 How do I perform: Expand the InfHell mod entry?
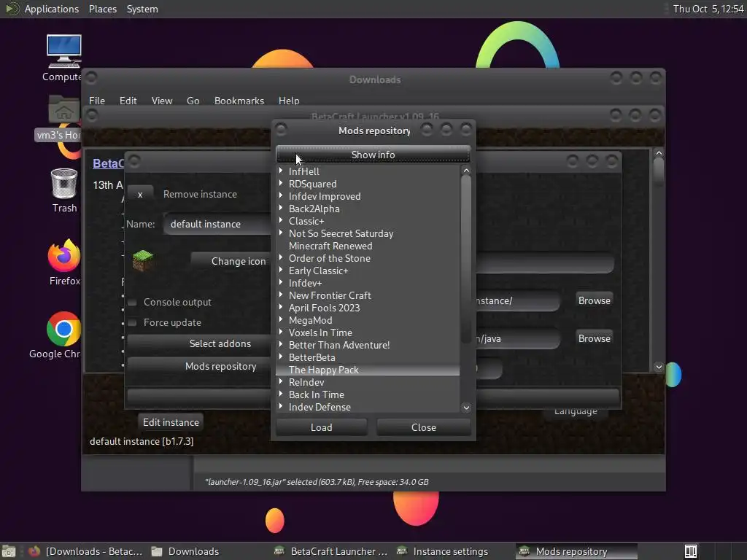281,171
